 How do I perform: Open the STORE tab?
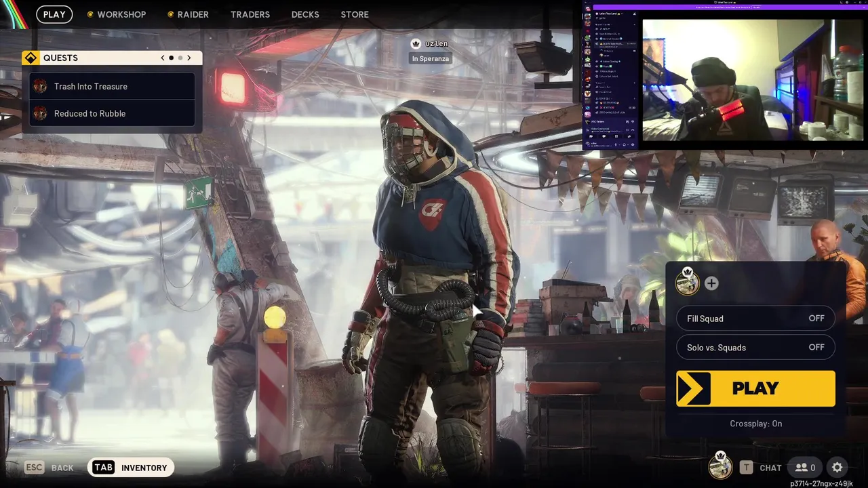pos(355,14)
